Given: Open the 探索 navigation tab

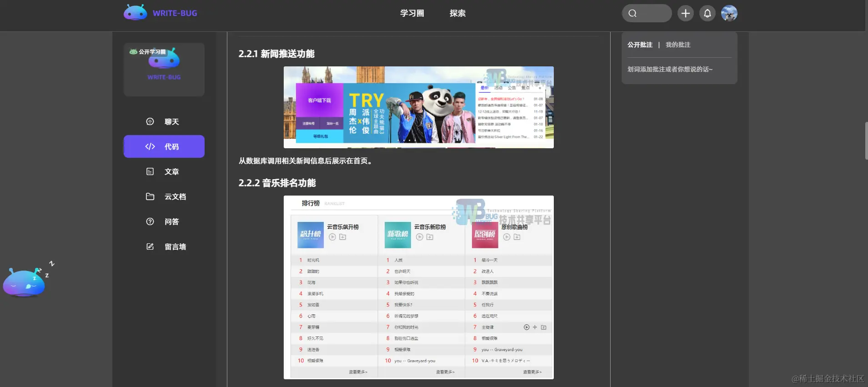Looking at the screenshot, I should coord(457,13).
